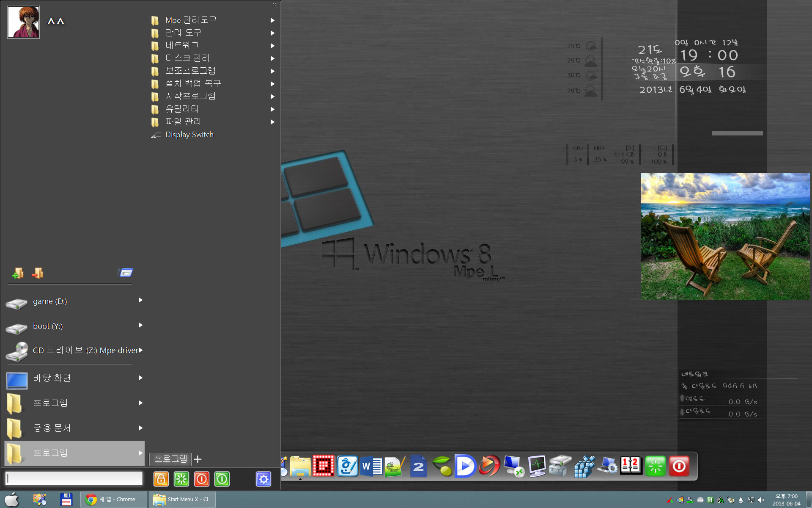Click the network tray icon
Image resolution: width=812 pixels, height=508 pixels.
pyautogui.click(x=751, y=500)
